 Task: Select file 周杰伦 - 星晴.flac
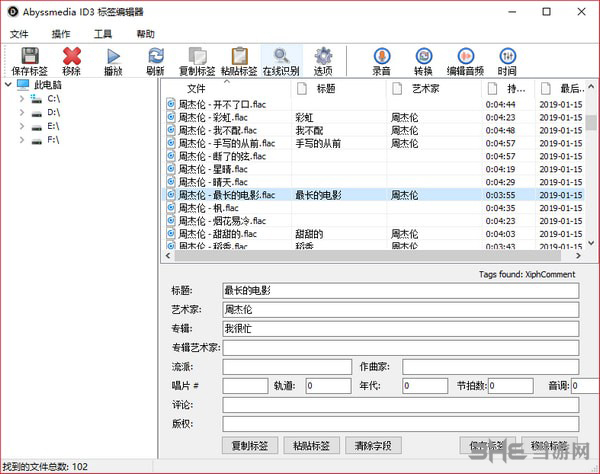(x=213, y=169)
